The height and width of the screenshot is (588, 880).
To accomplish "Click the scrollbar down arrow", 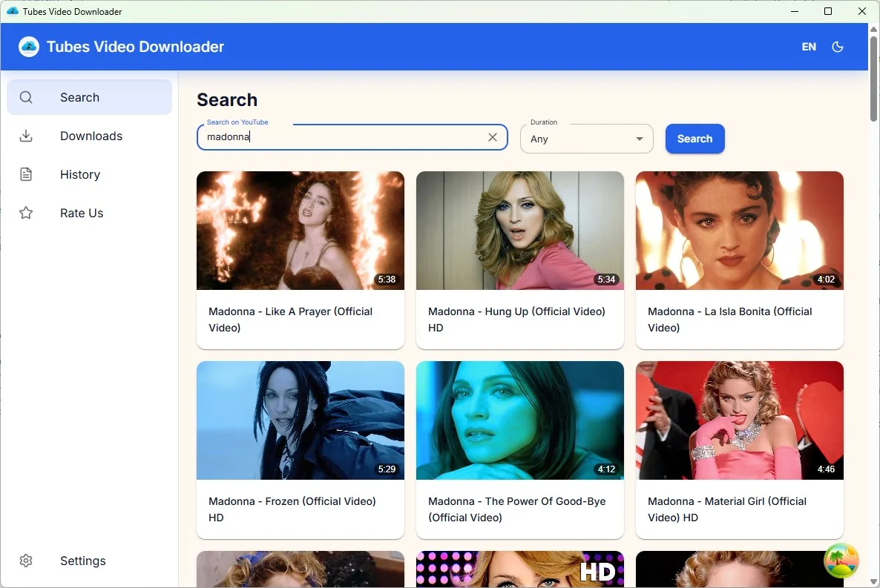I will (x=873, y=581).
